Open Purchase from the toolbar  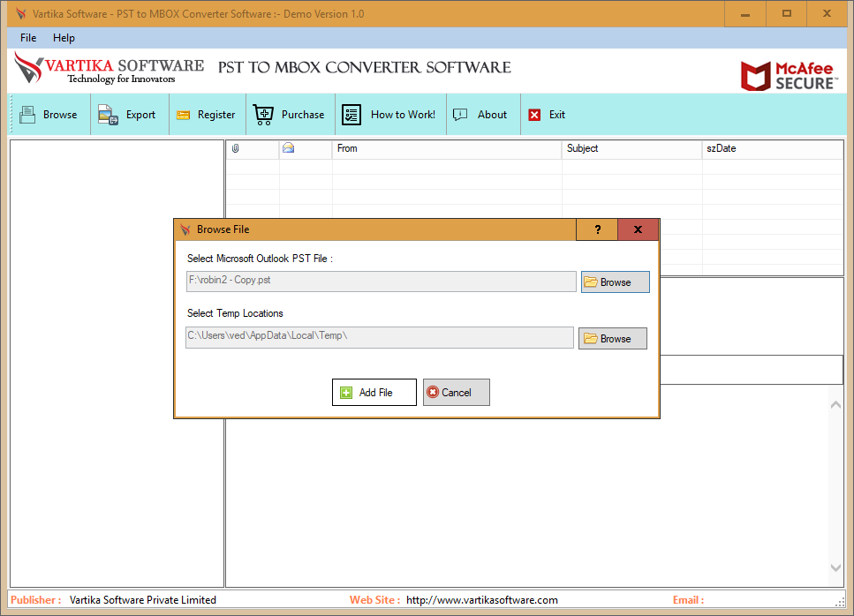pyautogui.click(x=291, y=115)
